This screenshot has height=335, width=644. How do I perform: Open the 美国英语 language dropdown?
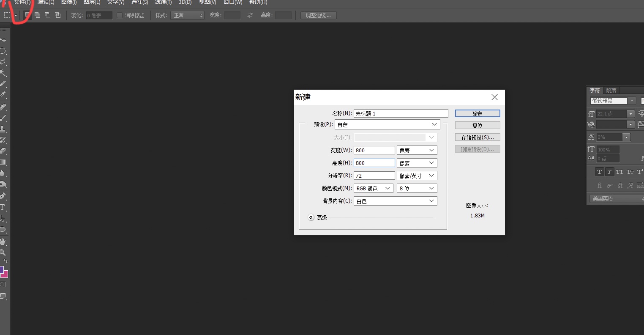(x=617, y=198)
